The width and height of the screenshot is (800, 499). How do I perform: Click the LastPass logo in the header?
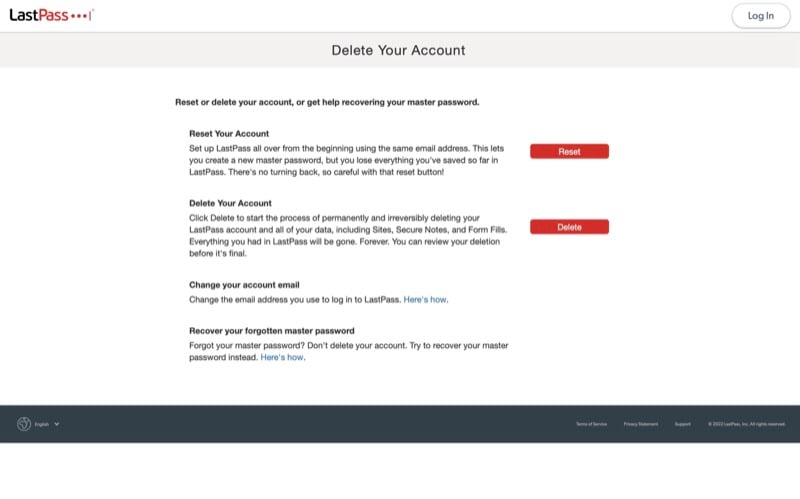[52, 15]
